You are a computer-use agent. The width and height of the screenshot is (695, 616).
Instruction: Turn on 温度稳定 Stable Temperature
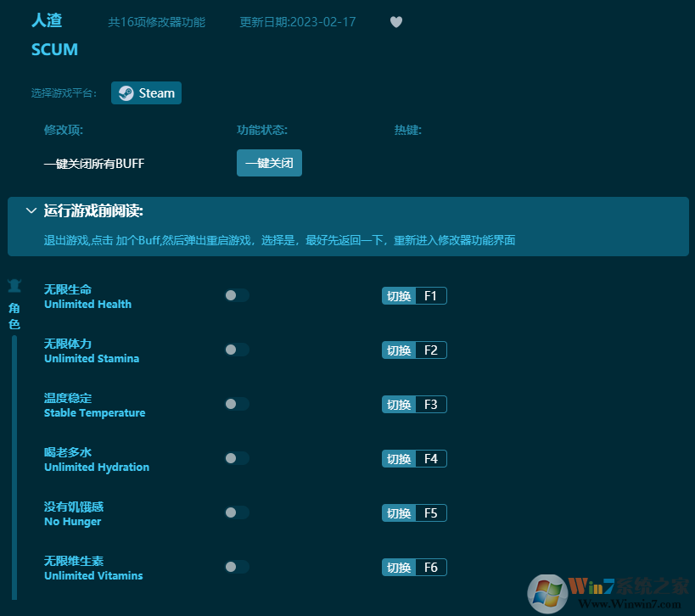[x=237, y=404]
